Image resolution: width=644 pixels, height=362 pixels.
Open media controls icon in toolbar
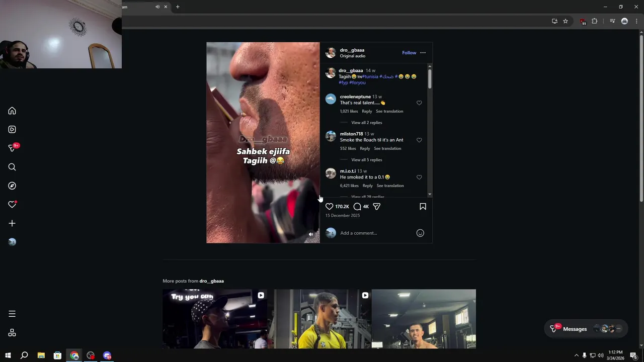click(612, 21)
